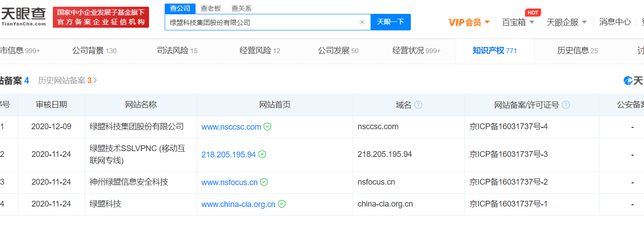Click site name 神州绿盟信息安全科技

[129, 182]
